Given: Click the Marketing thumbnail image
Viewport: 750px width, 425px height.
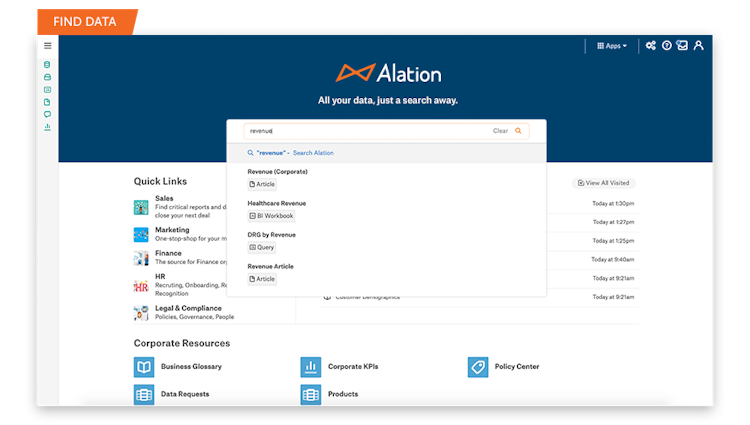Looking at the screenshot, I should (141, 235).
